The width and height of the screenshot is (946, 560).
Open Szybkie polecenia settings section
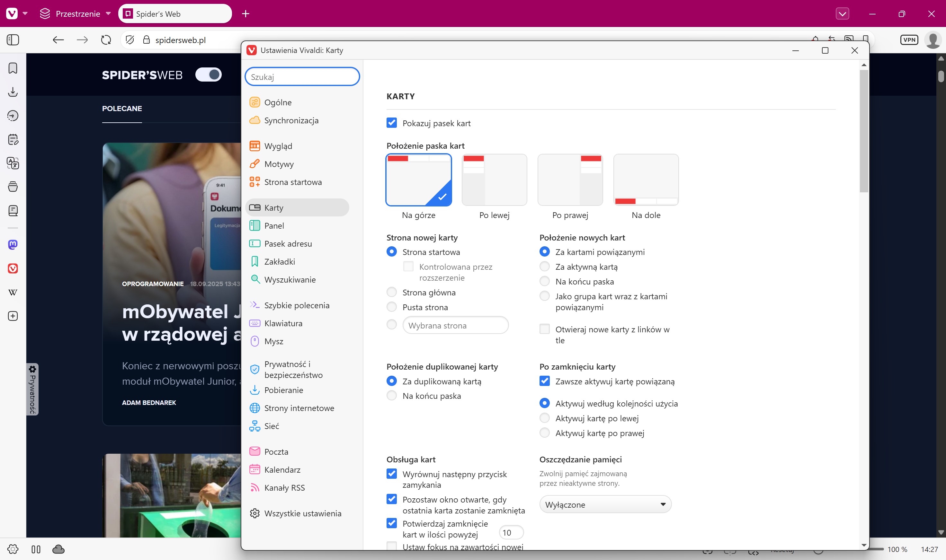297,305
